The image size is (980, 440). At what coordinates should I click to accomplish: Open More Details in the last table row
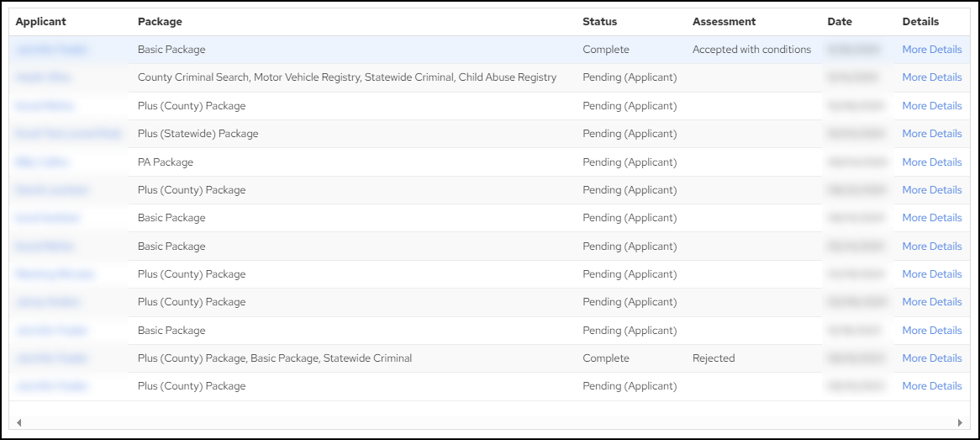tap(931, 386)
